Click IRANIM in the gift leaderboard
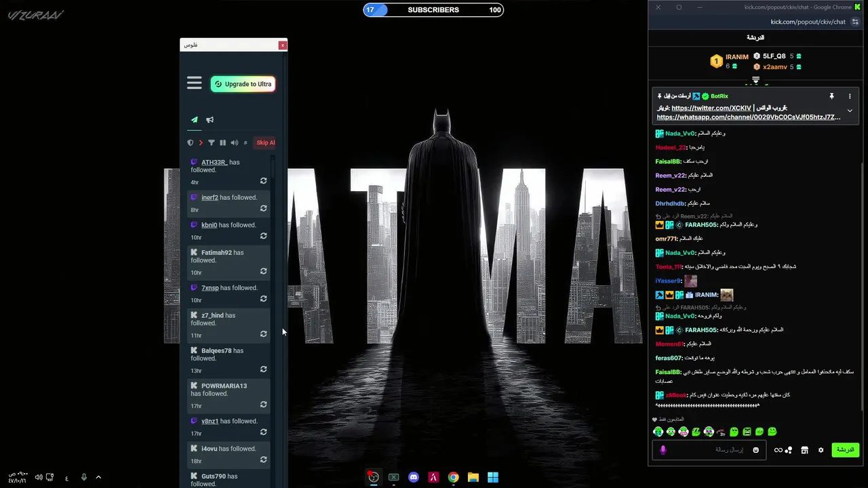The height and width of the screenshot is (488, 868). click(737, 57)
